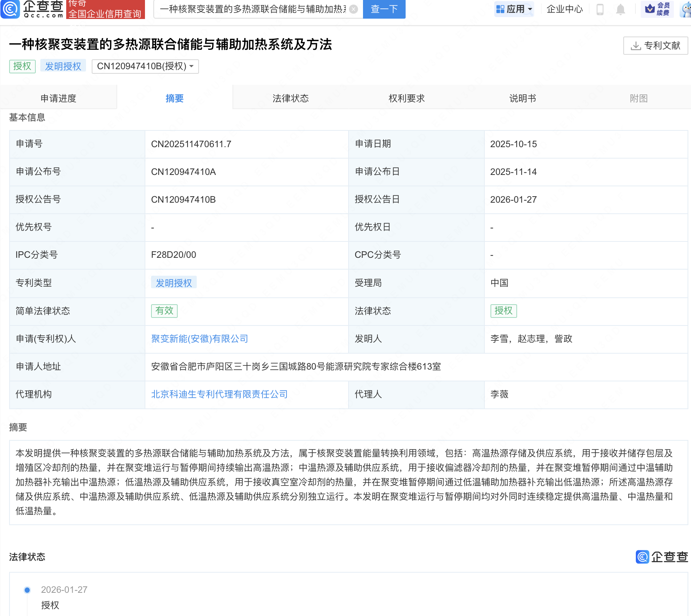The height and width of the screenshot is (616, 691).
Task: Open the notification bell
Action: tap(620, 9)
